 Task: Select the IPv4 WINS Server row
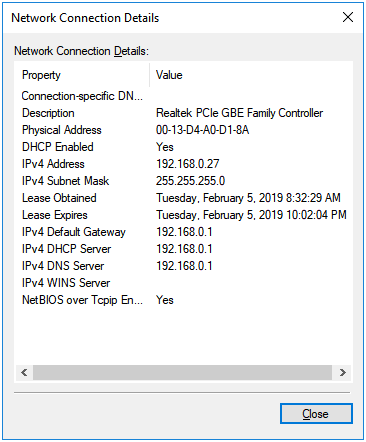(183, 283)
